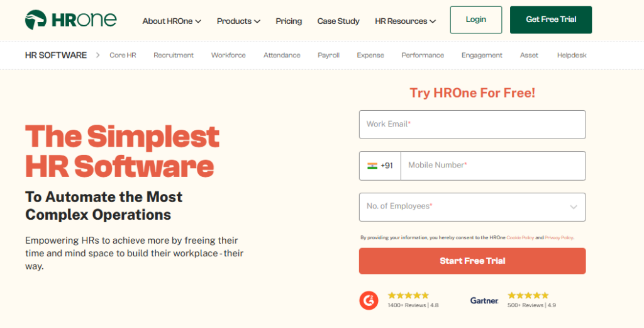Click the Start Free Trial button
This screenshot has width=644, height=328.
[472, 261]
